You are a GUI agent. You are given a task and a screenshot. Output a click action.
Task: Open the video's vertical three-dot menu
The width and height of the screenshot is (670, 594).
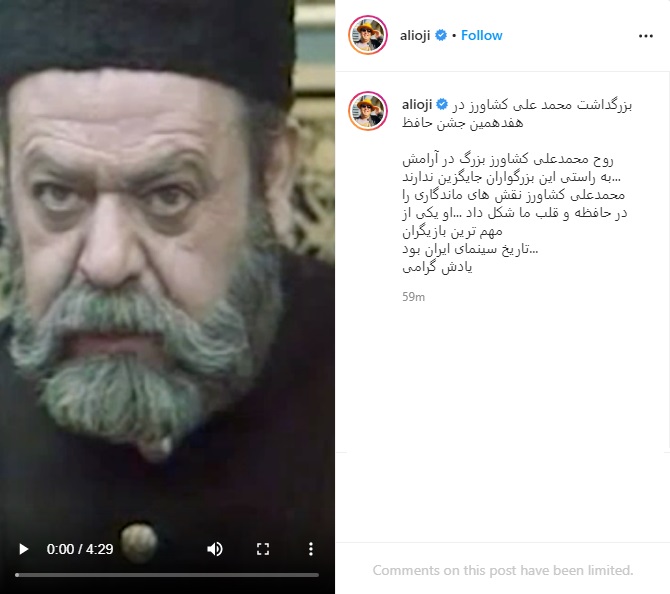coord(311,549)
